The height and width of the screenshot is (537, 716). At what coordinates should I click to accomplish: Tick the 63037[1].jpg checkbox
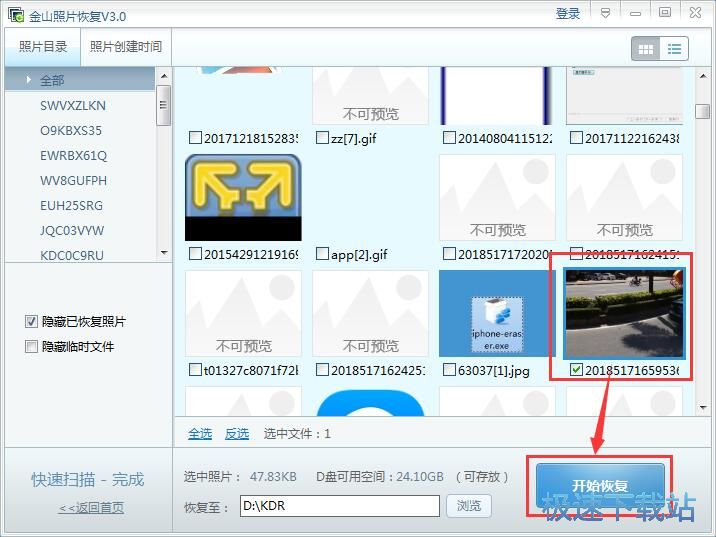tap(449, 370)
